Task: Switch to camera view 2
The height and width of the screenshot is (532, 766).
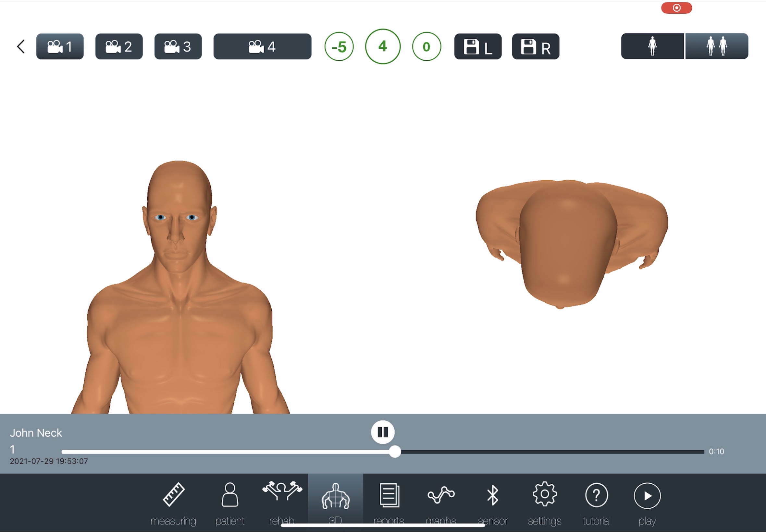Action: pos(119,46)
